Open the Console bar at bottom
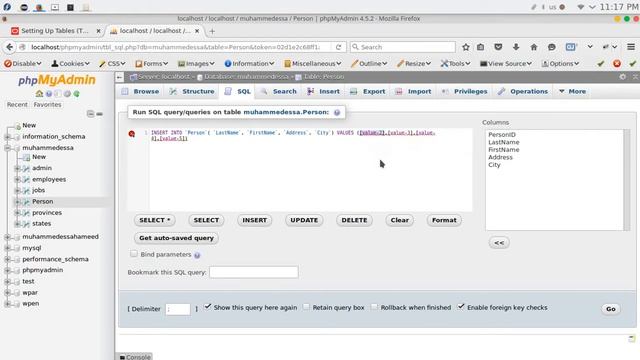The height and width of the screenshot is (360, 640). (x=135, y=357)
